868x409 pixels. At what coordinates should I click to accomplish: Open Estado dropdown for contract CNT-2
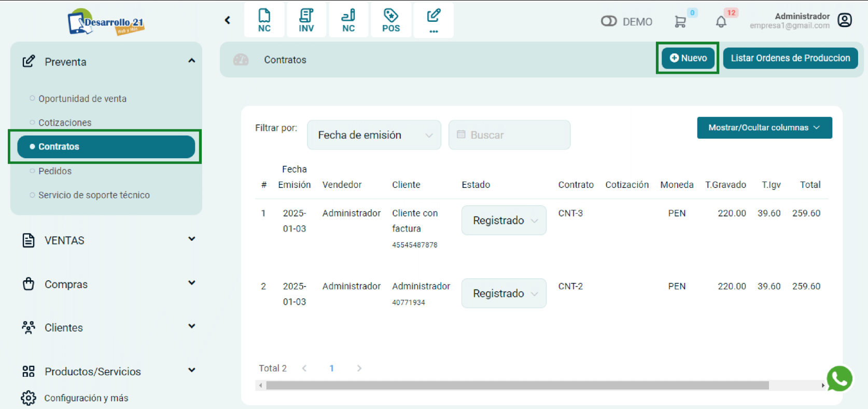(x=503, y=294)
